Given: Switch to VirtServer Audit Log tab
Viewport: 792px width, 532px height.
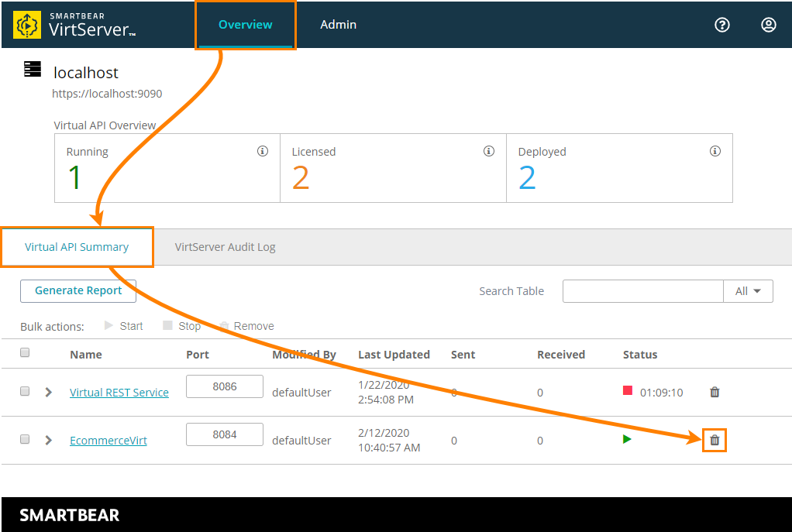Looking at the screenshot, I should (x=226, y=247).
